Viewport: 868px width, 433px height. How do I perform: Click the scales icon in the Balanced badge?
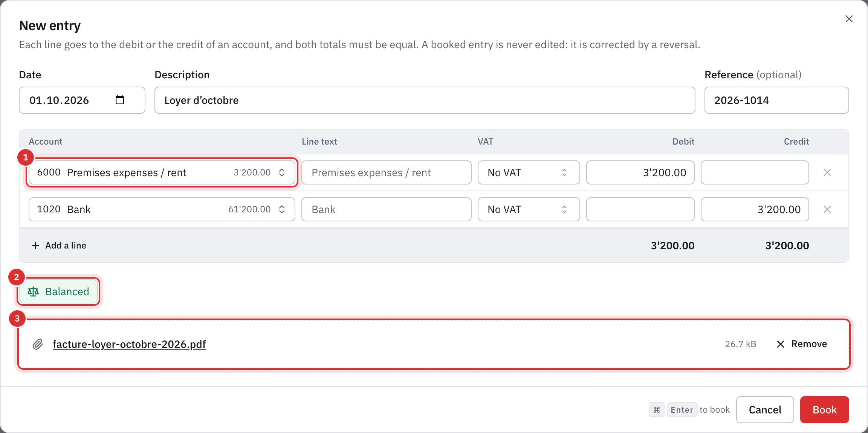[33, 291]
